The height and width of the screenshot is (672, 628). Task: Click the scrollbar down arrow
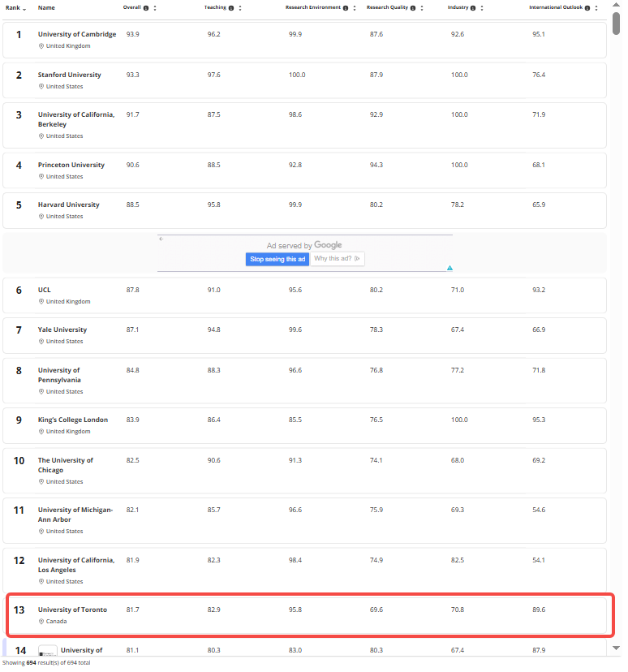tap(617, 648)
